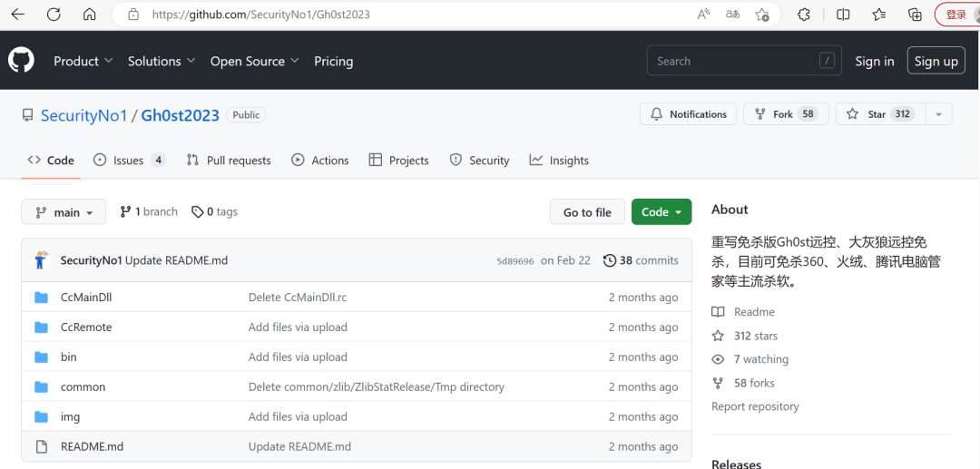Click the commit history clock icon
The height and width of the screenshot is (469, 980).
610,260
